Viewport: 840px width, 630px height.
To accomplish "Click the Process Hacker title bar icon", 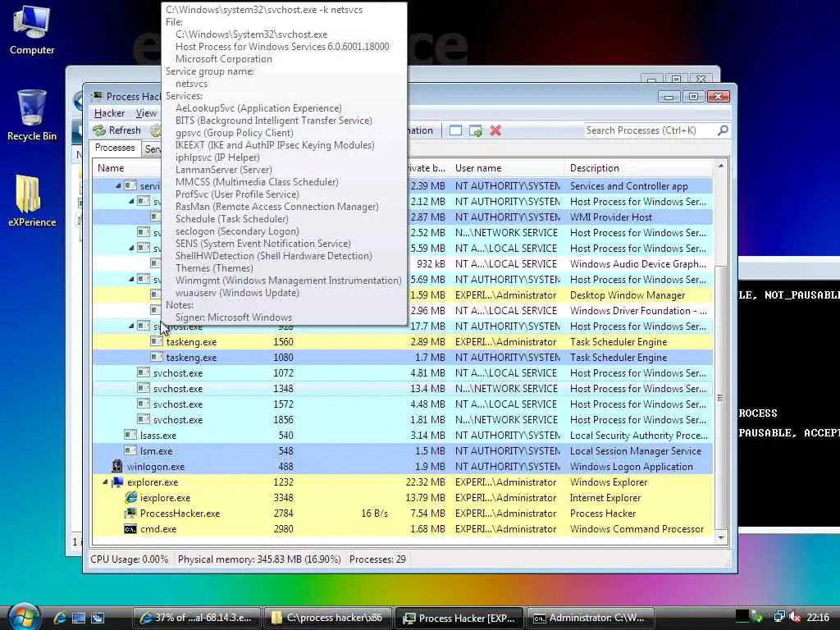I will point(97,97).
